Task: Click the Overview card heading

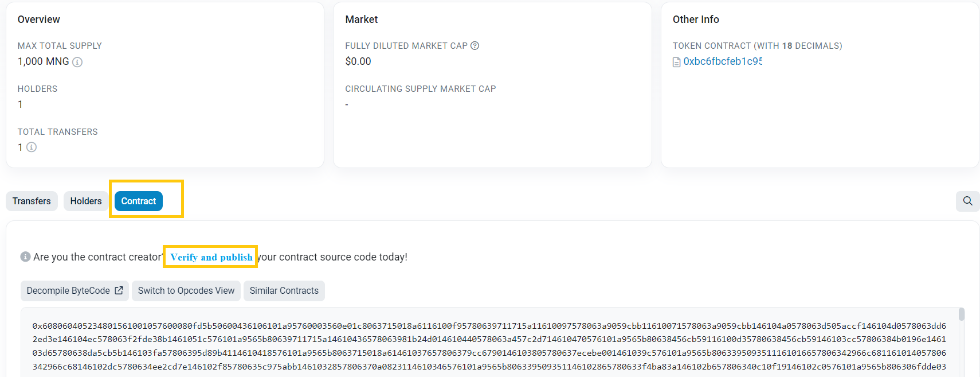Action: click(38, 19)
